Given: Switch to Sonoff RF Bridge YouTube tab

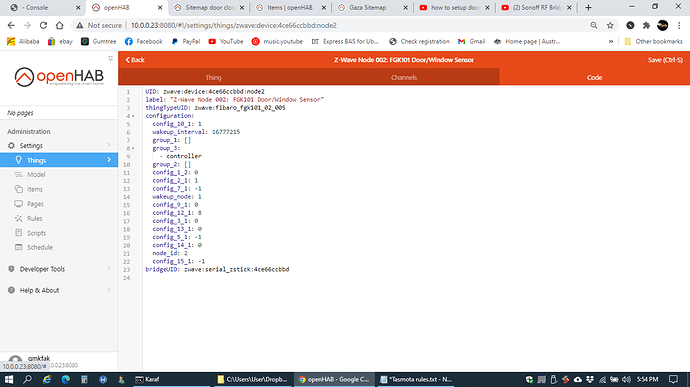Looking at the screenshot, I should tap(537, 7).
